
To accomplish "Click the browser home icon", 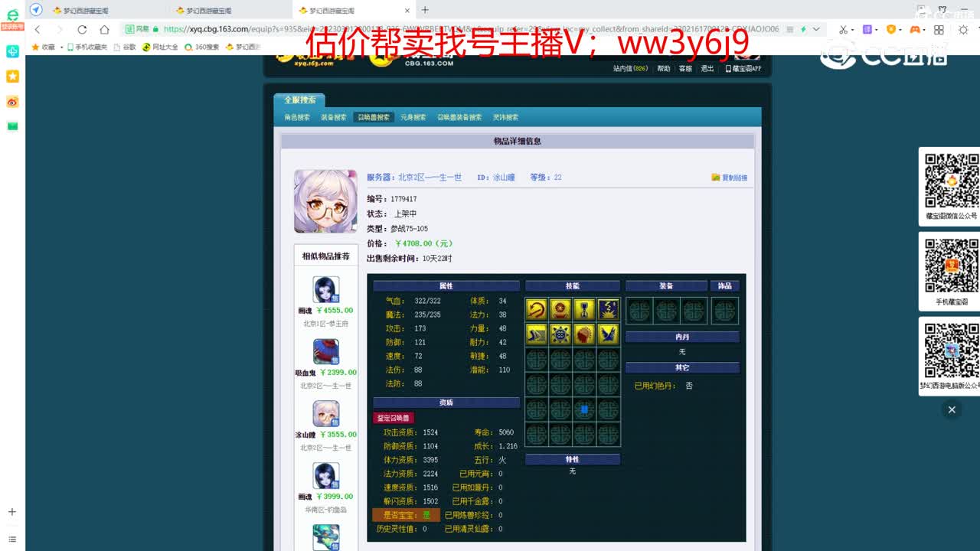I will [103, 28].
